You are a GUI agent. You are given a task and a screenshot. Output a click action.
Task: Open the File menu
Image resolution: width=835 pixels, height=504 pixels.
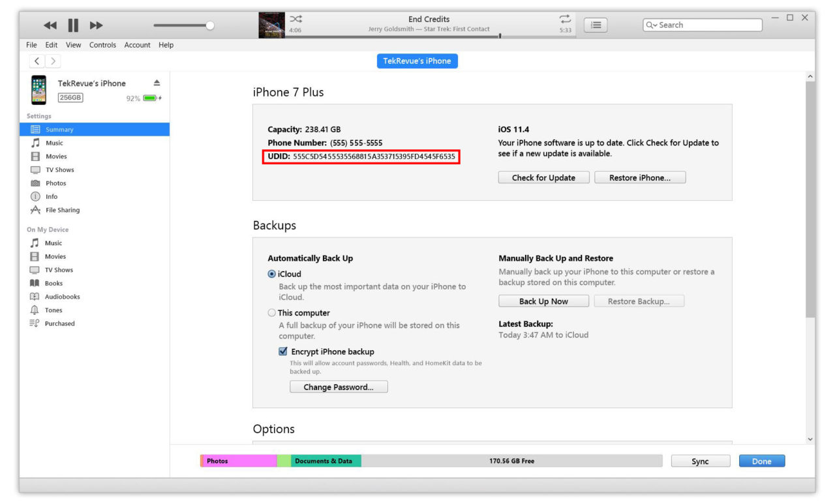[31, 45]
